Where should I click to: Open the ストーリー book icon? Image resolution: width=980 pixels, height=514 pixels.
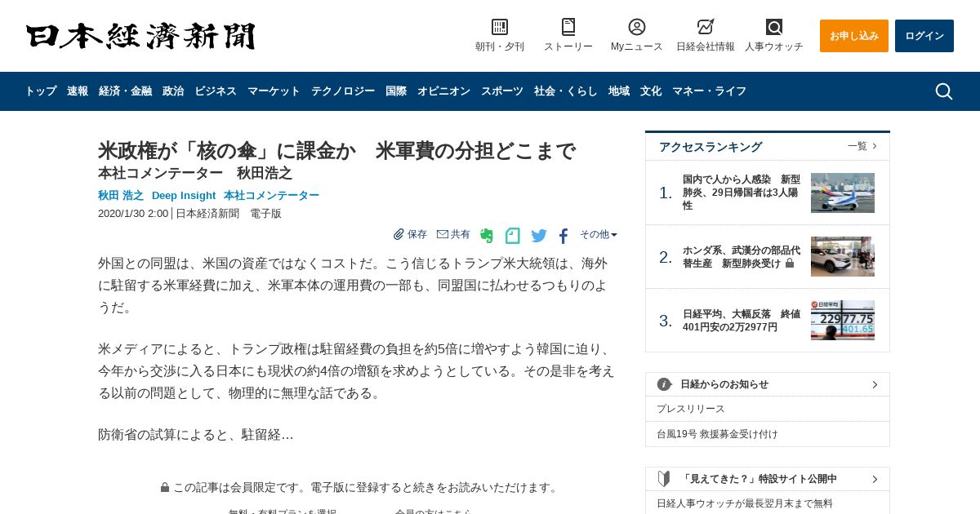(568, 27)
